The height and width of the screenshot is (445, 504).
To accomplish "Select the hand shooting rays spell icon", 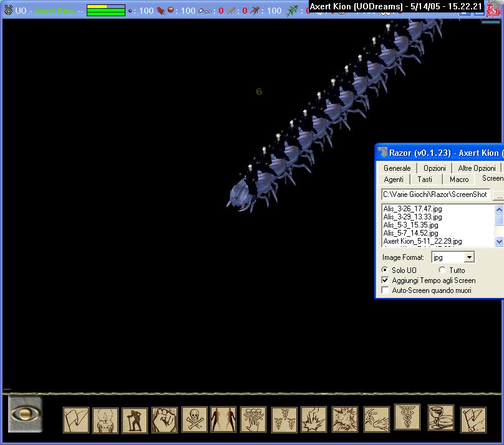I will 377,419.
